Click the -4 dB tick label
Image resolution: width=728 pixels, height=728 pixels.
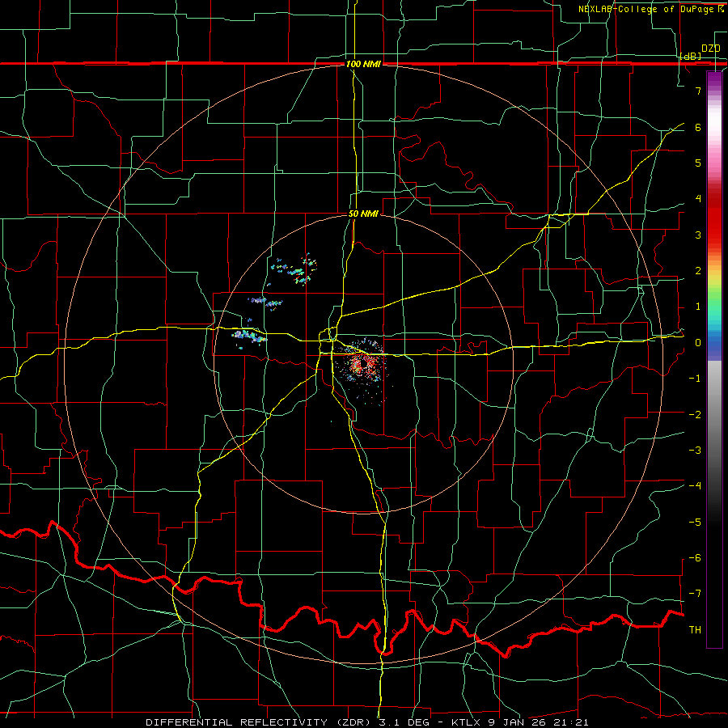click(x=695, y=486)
